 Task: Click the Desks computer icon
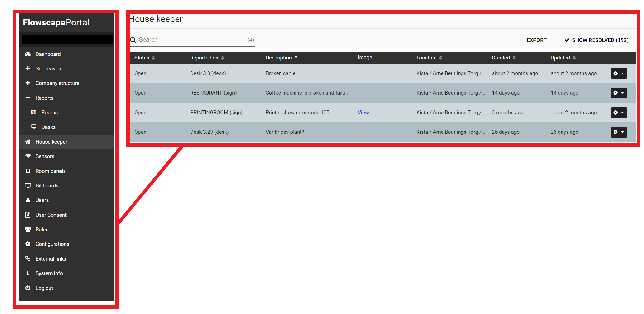point(34,127)
